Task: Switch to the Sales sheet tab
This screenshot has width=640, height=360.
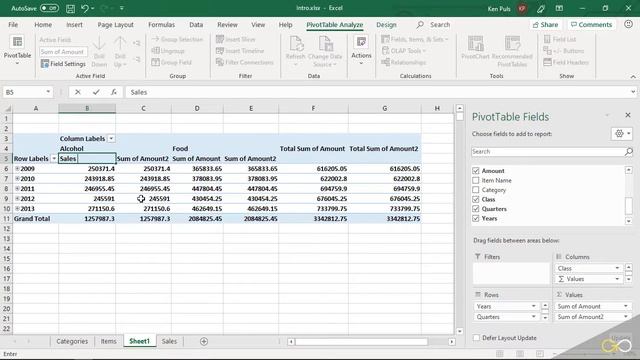Action: click(x=169, y=341)
